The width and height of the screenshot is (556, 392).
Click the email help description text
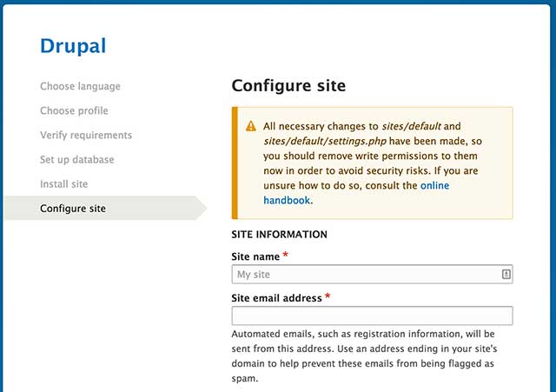coord(364,356)
